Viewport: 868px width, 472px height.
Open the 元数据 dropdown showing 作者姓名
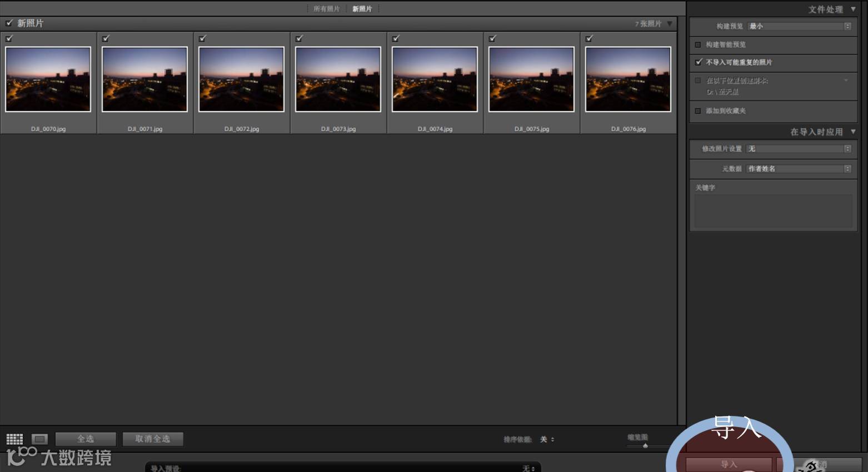coord(800,169)
